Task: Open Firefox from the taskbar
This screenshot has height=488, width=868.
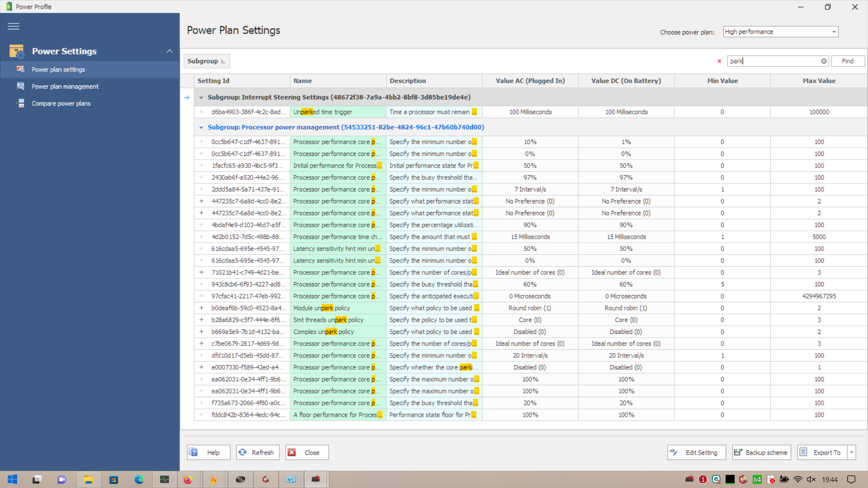Action: [188, 479]
